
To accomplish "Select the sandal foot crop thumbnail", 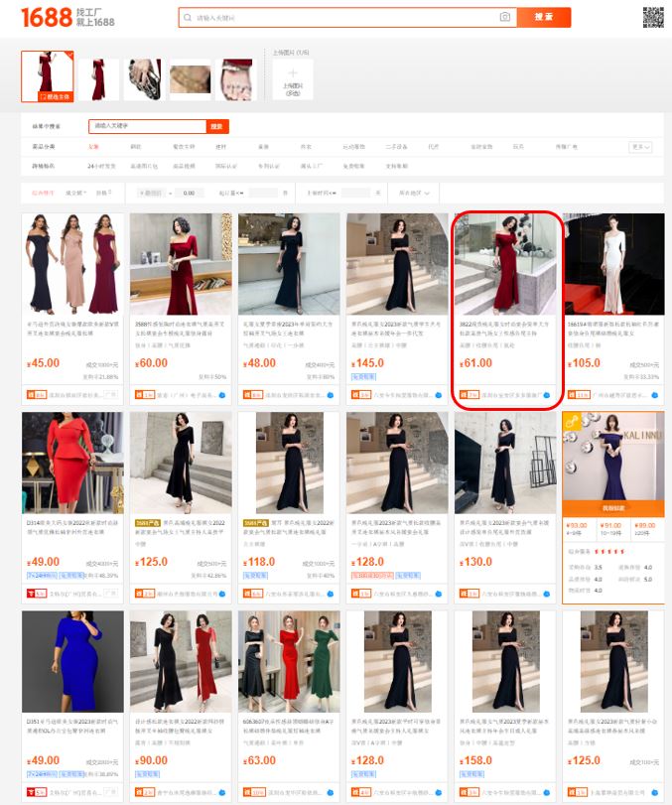I will 235,79.
